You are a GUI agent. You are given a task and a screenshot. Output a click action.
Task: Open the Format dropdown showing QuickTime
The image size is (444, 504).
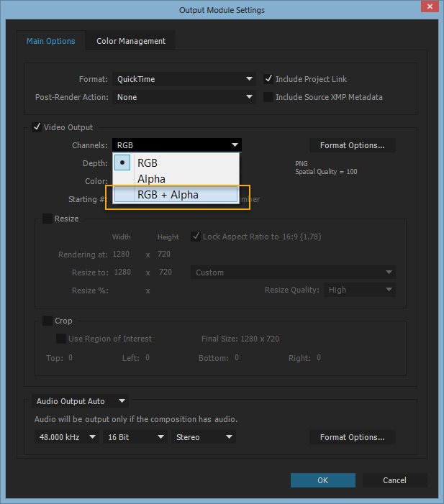pos(184,79)
